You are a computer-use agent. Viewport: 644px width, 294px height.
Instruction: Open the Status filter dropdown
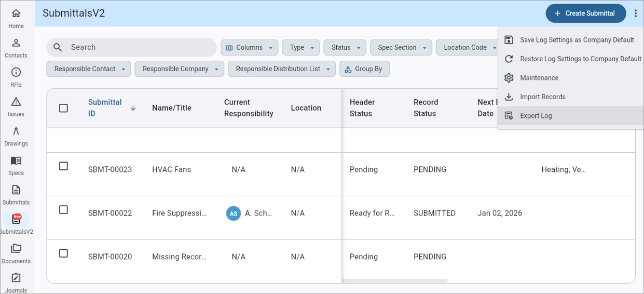tap(345, 47)
